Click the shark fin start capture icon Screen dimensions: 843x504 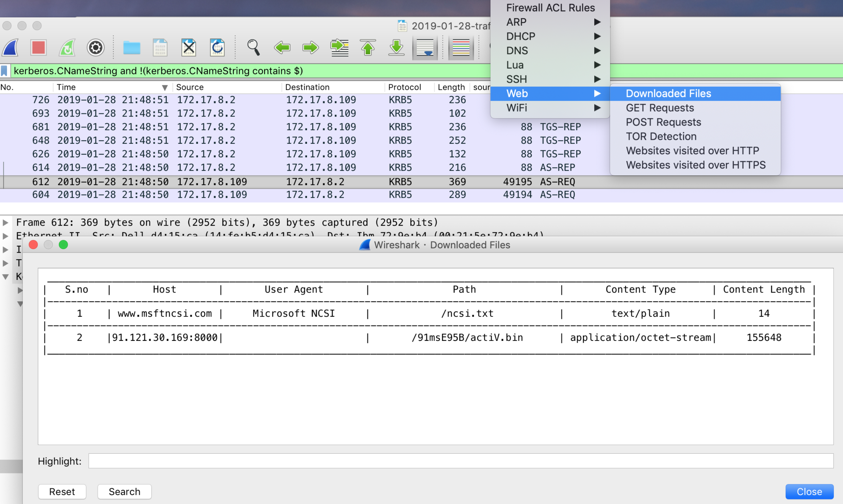tap(10, 48)
